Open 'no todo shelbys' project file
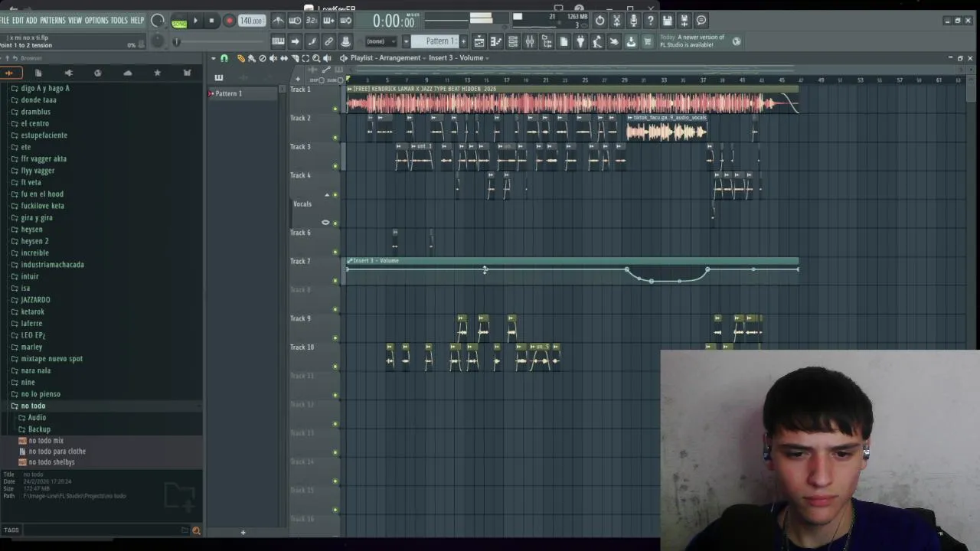980x551 pixels. coord(51,462)
